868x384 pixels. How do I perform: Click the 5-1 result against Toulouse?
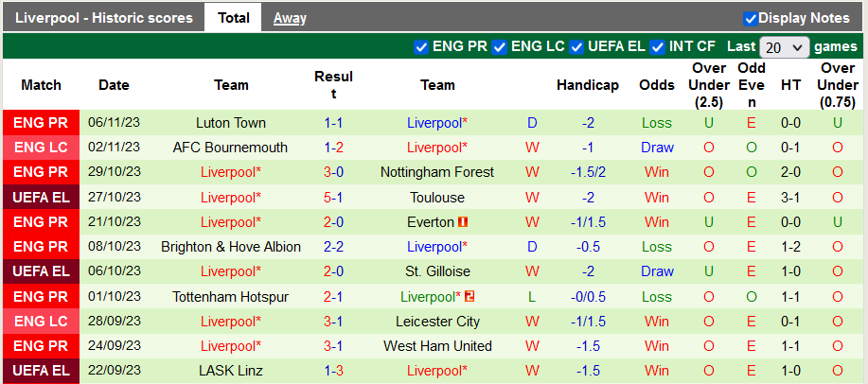point(333,198)
